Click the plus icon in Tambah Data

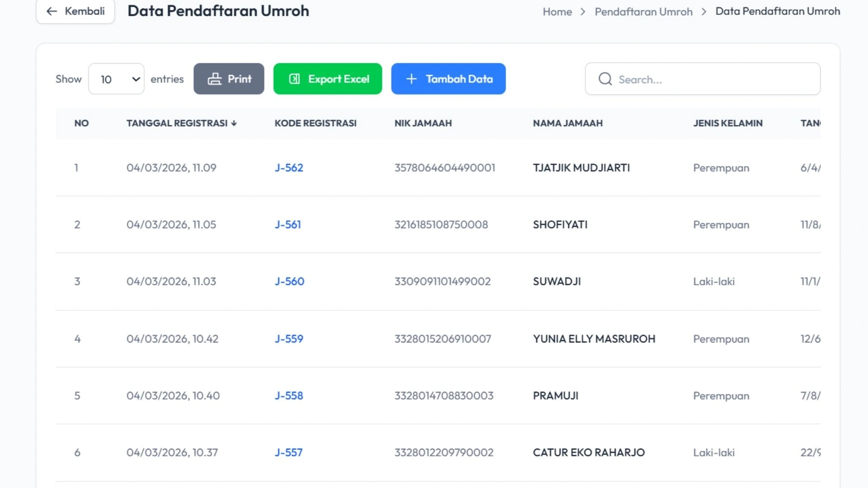pos(411,79)
